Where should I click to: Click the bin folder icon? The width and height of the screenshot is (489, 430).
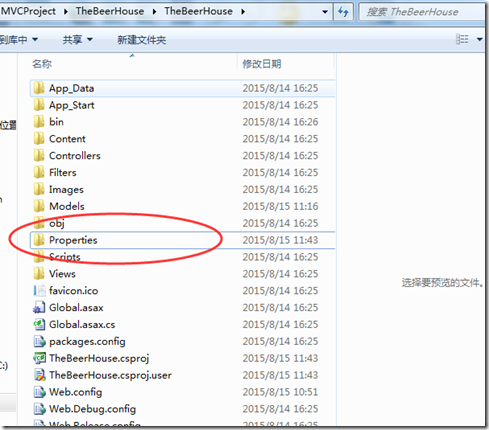pos(39,122)
